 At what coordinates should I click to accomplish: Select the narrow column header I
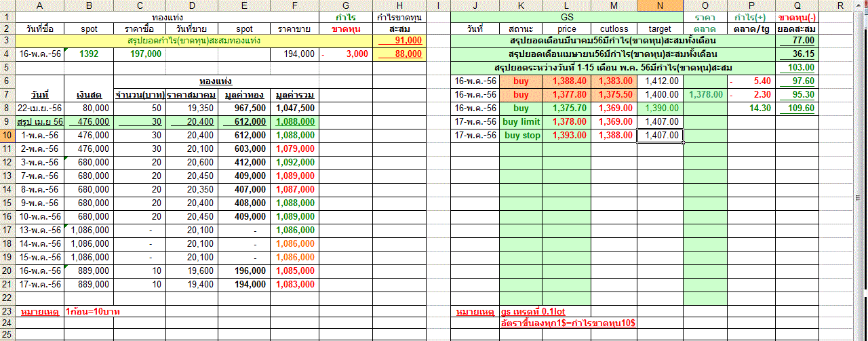click(437, 5)
